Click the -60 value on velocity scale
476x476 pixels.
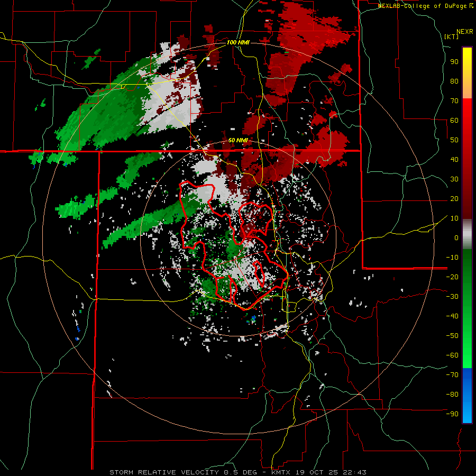(x=452, y=355)
